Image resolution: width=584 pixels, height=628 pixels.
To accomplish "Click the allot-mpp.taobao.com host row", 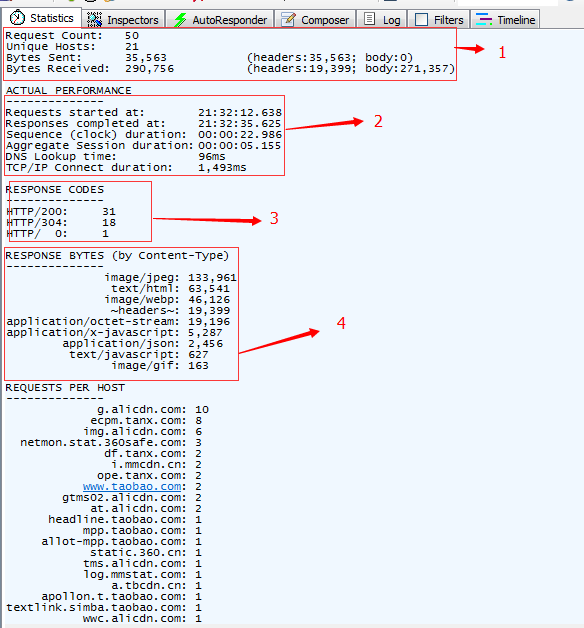I will 121,542.
